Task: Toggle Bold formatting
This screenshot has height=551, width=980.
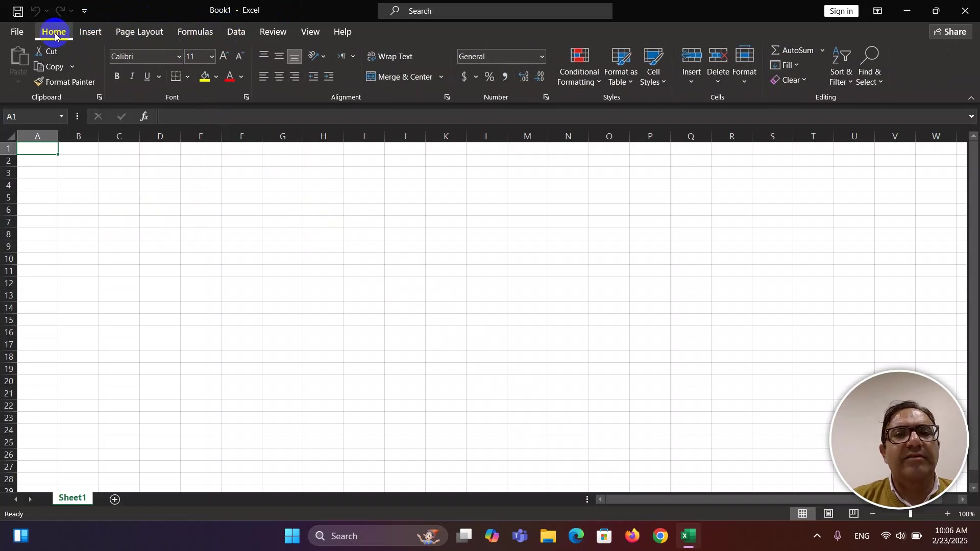Action: pyautogui.click(x=117, y=77)
